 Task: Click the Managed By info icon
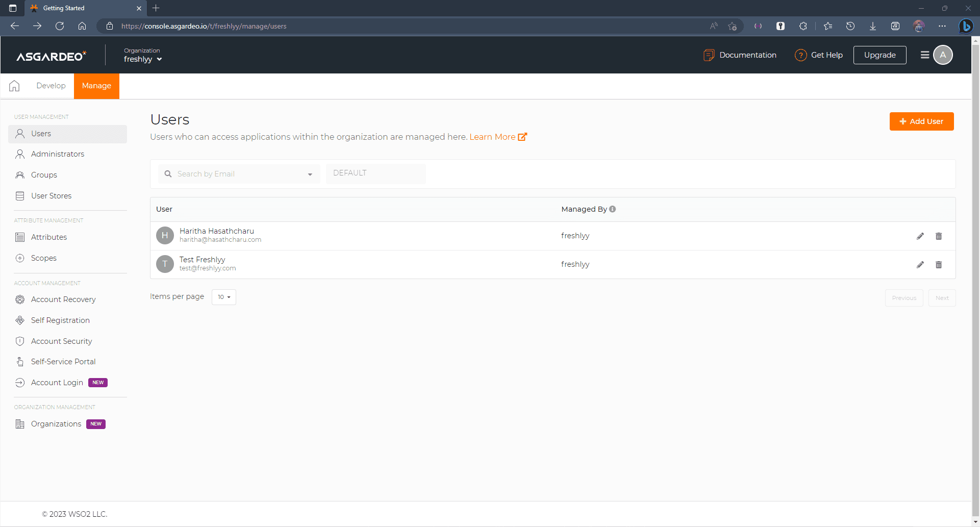pyautogui.click(x=612, y=209)
